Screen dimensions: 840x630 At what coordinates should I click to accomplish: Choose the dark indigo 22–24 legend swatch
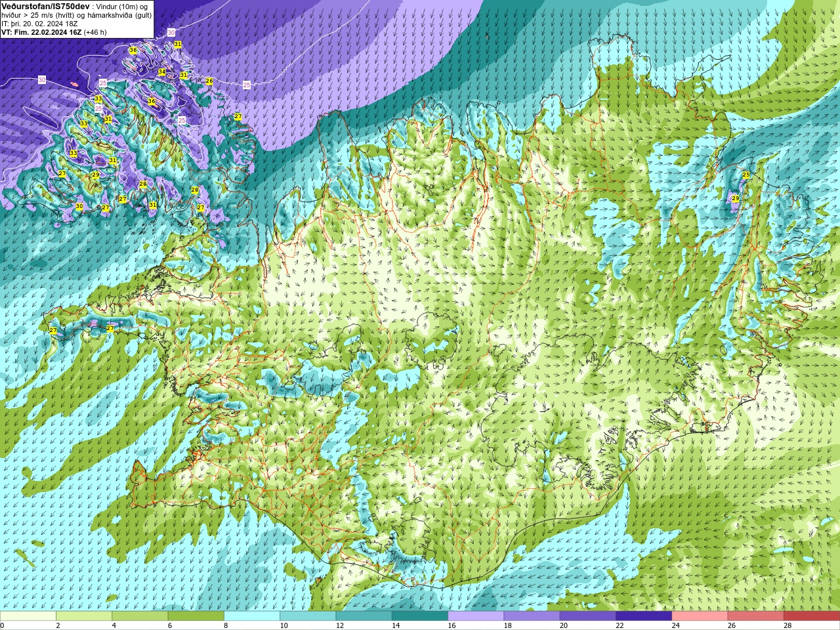click(x=644, y=616)
